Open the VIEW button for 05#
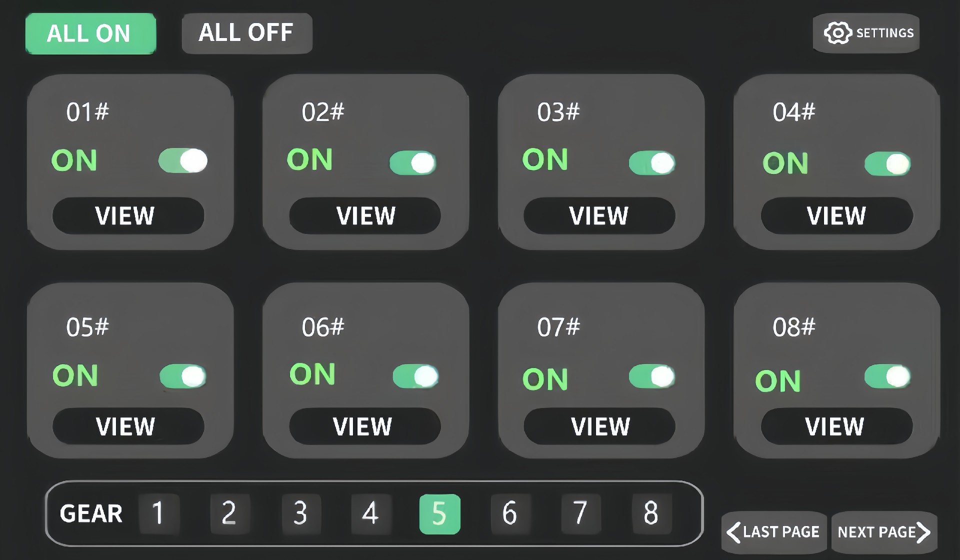This screenshot has width=960, height=560. [x=128, y=426]
